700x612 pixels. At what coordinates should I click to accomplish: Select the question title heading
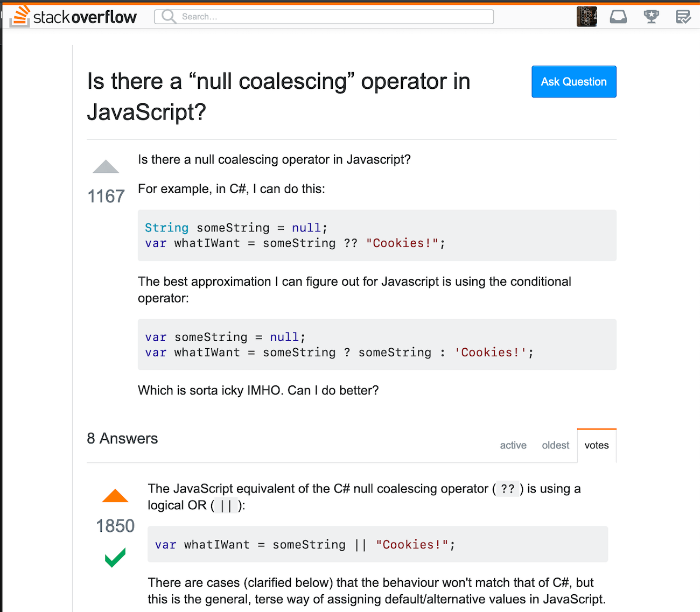coord(278,97)
